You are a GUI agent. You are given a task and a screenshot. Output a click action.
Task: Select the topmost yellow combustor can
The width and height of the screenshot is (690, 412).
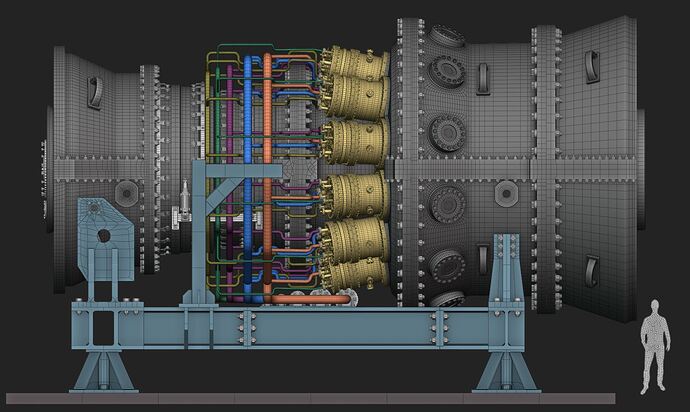tap(354, 63)
